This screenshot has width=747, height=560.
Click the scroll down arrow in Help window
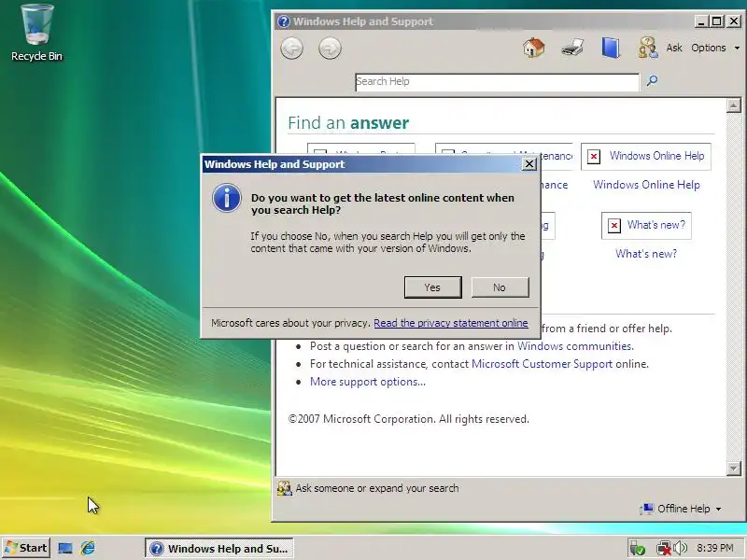point(733,469)
